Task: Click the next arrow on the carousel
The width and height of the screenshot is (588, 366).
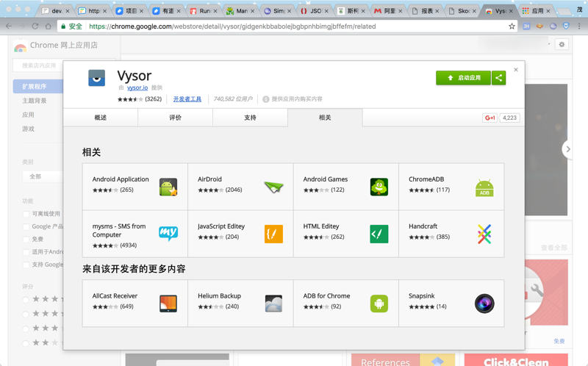Action: pos(567,149)
